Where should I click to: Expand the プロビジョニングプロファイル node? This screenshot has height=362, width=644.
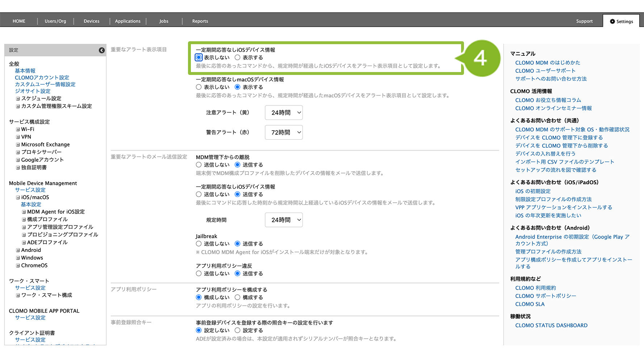point(24,235)
